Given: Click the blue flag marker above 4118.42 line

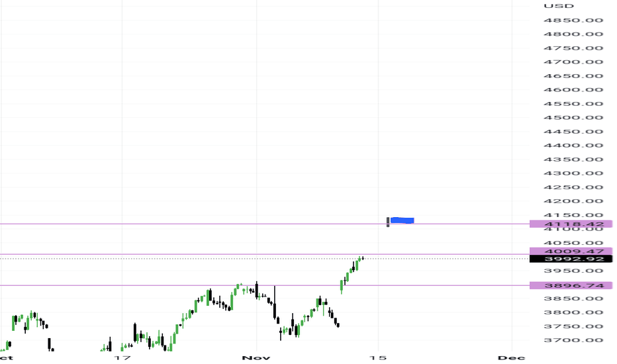Looking at the screenshot, I should 402,220.
